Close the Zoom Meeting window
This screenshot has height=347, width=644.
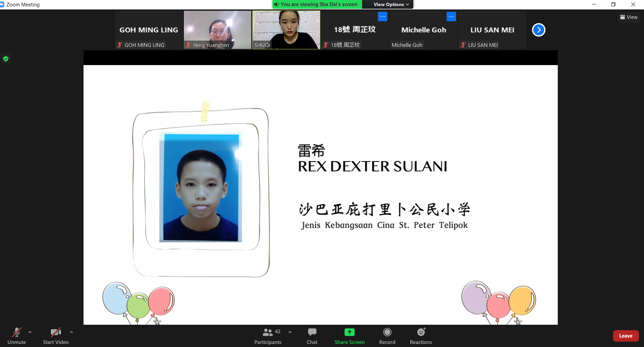coord(633,4)
